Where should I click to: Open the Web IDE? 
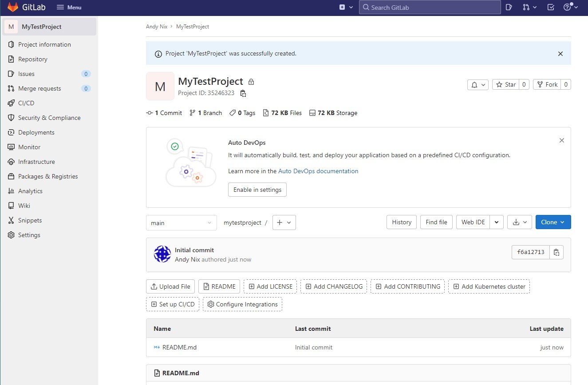point(473,222)
